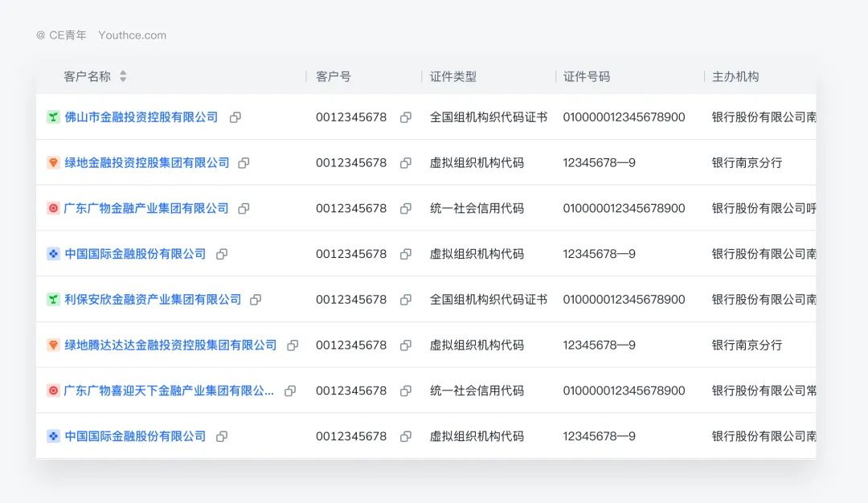The image size is (868, 503).
Task: Click the 客户号 column header
Action: click(x=334, y=76)
